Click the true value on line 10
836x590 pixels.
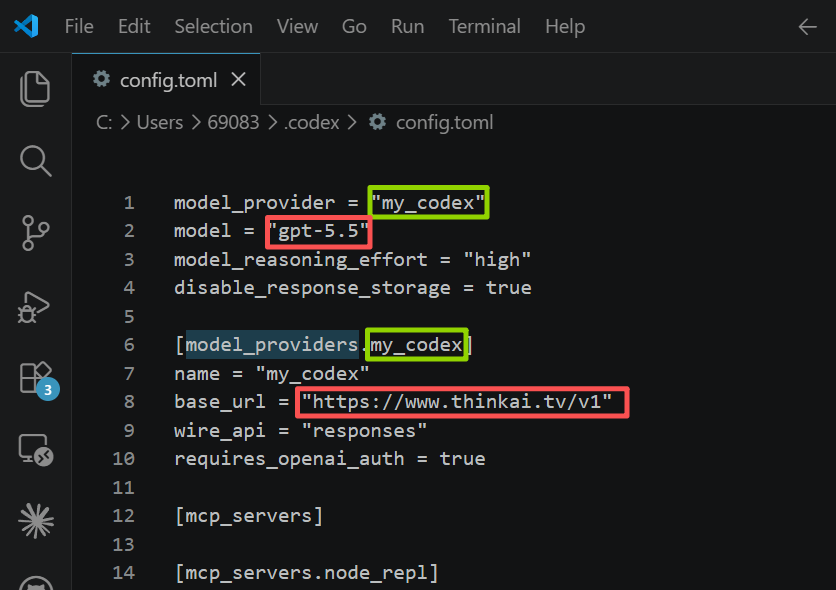[x=462, y=459]
